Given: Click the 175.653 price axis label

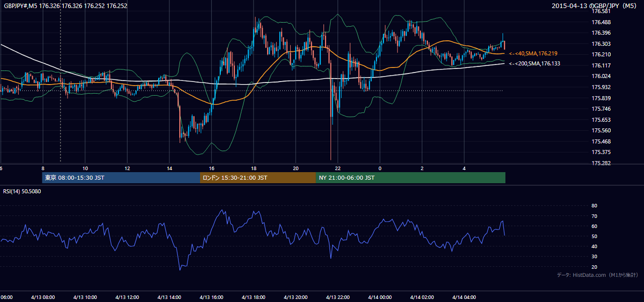Looking at the screenshot, I should tap(601, 120).
